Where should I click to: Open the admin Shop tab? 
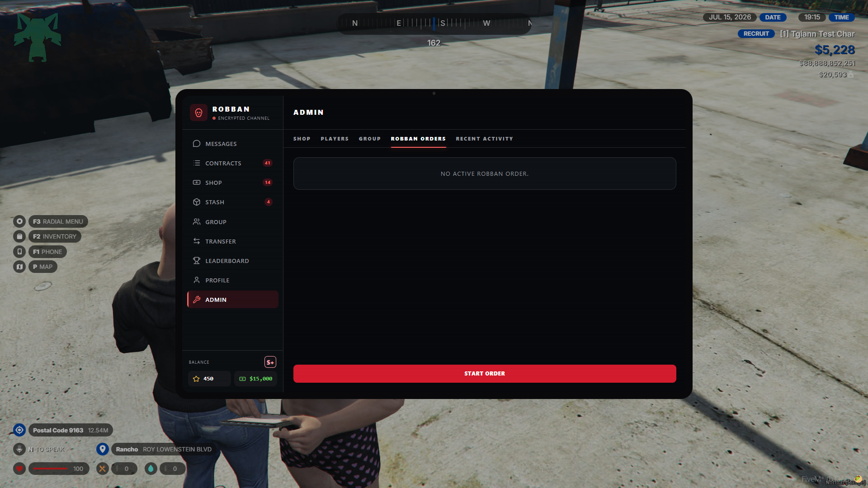(x=302, y=139)
